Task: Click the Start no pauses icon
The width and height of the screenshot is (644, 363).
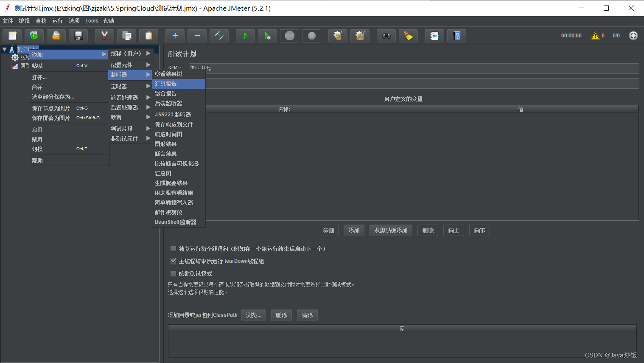Action: (267, 36)
